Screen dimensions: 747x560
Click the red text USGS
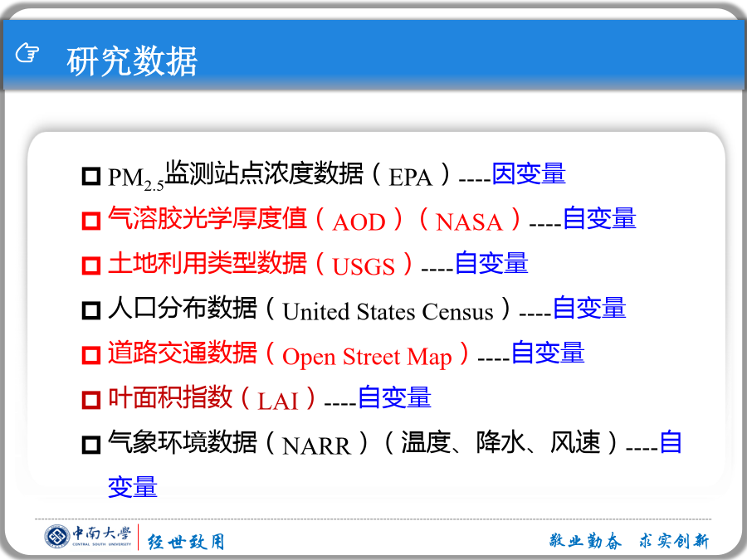[x=364, y=266]
